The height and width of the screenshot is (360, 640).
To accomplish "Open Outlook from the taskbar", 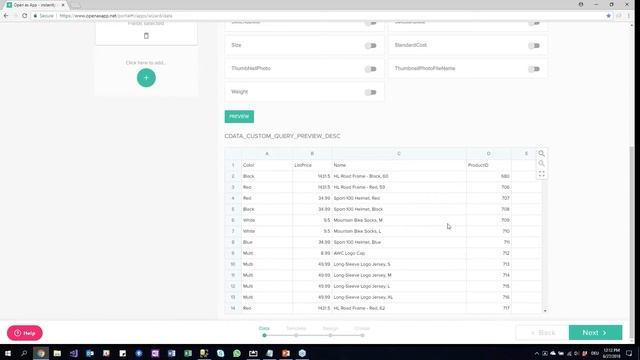I will 90,353.
